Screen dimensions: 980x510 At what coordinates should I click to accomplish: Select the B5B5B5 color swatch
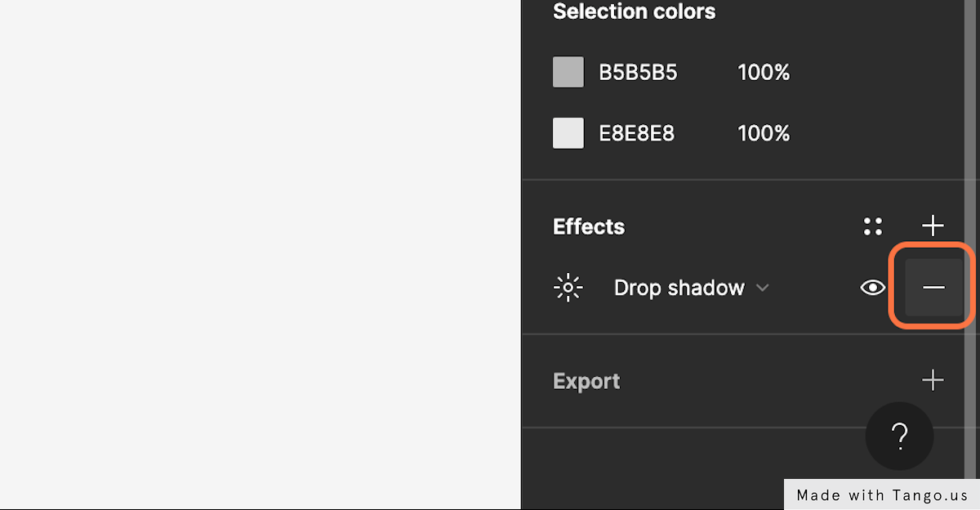[568, 72]
